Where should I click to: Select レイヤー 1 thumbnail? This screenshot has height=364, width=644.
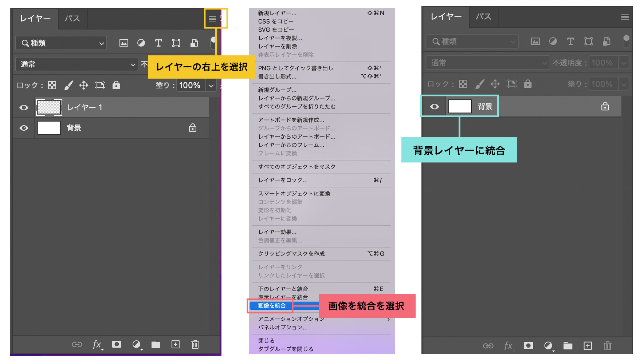coord(49,107)
